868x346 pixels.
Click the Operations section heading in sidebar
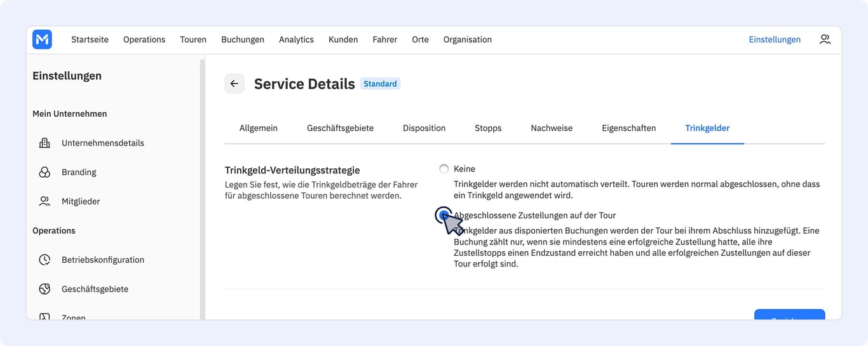point(54,230)
